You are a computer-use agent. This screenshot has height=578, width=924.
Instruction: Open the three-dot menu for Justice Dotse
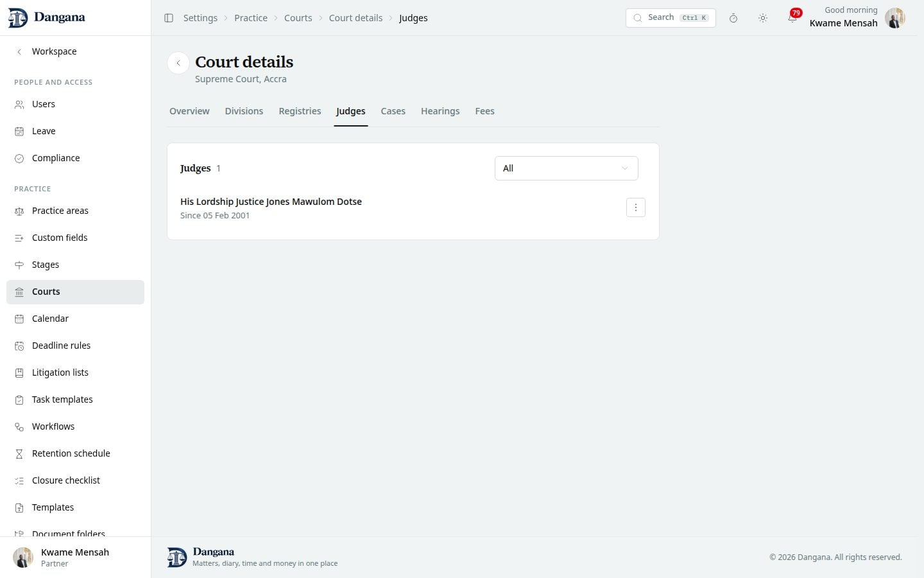(x=636, y=207)
